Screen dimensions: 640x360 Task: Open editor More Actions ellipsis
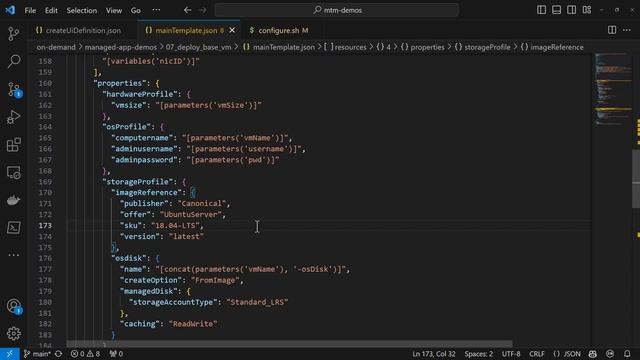[x=627, y=30]
